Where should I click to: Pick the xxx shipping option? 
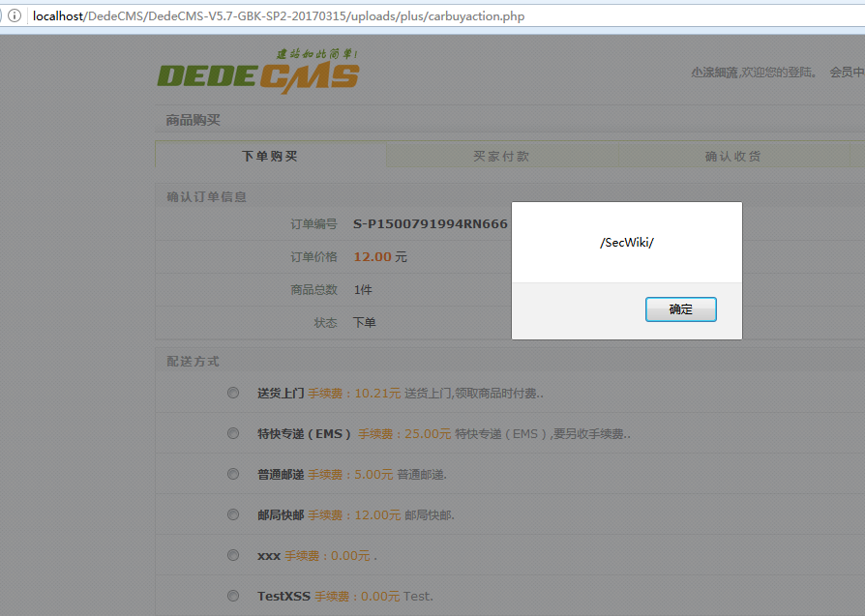(x=232, y=555)
